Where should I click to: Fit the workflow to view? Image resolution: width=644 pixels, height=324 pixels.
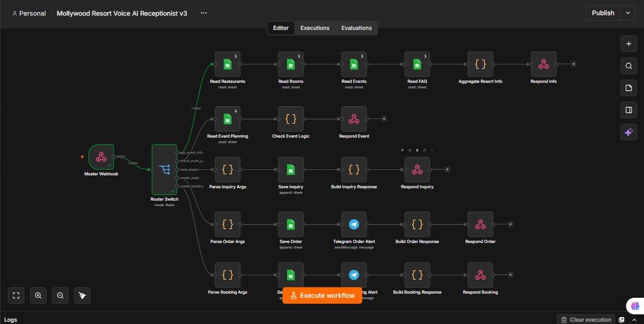[16, 295]
